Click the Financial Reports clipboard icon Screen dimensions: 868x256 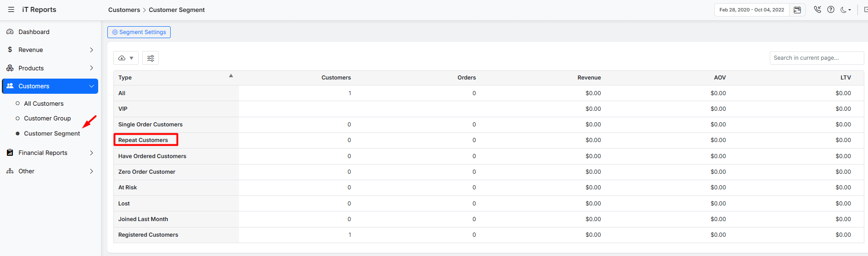10,153
